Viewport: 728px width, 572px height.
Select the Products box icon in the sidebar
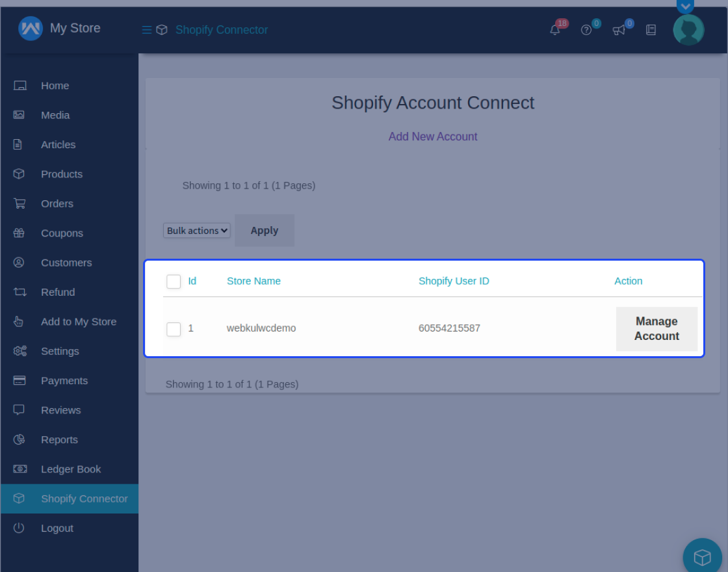(x=19, y=174)
